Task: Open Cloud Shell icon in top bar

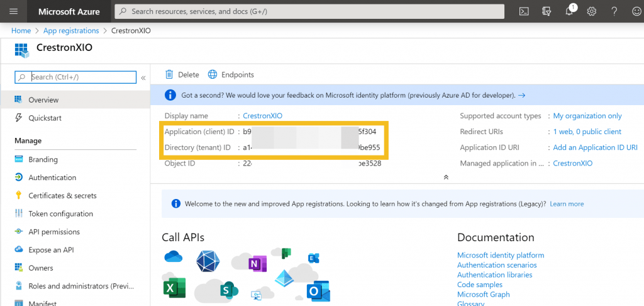Action: (x=524, y=11)
